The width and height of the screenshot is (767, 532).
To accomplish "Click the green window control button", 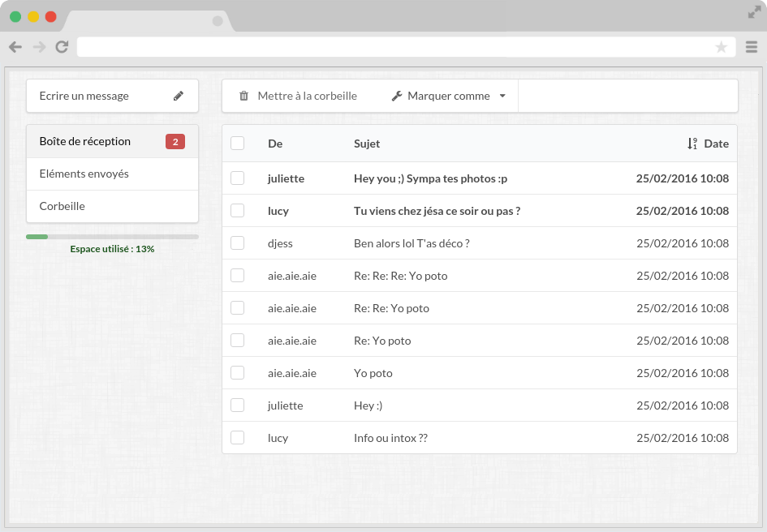I will pyautogui.click(x=15, y=16).
